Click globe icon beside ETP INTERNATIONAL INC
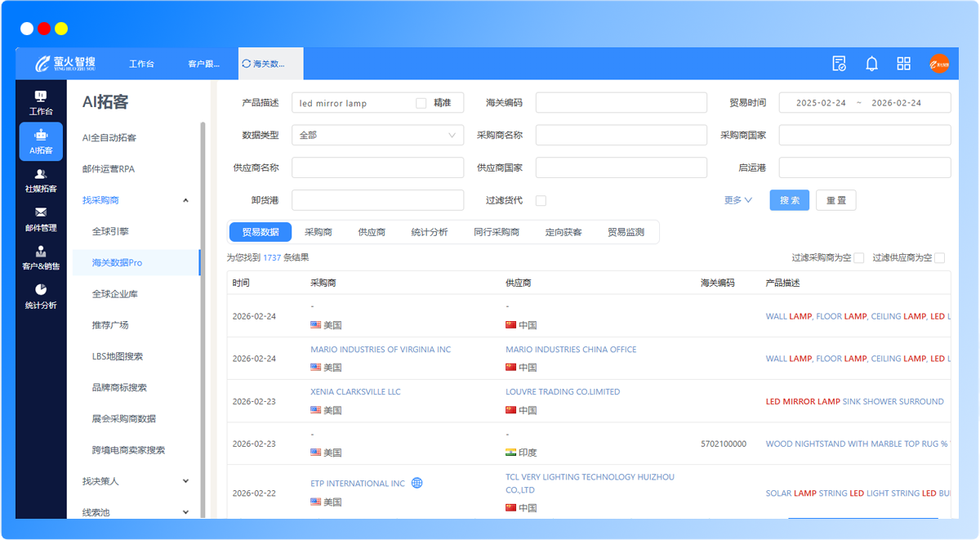This screenshot has height=540, width=980. (x=417, y=483)
